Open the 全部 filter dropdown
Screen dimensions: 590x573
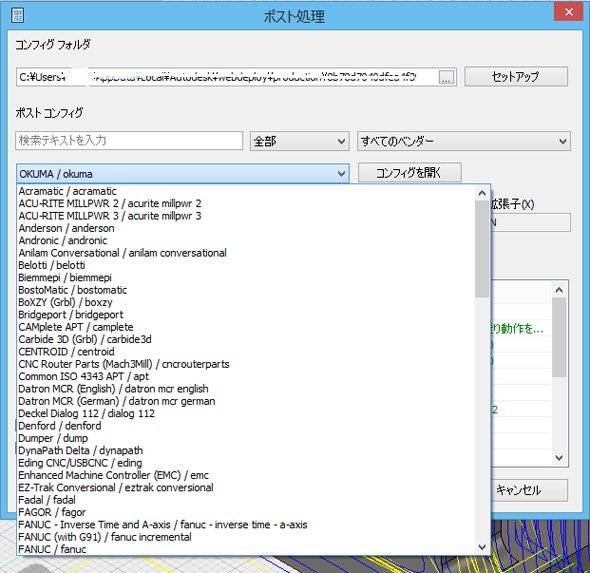(x=300, y=141)
